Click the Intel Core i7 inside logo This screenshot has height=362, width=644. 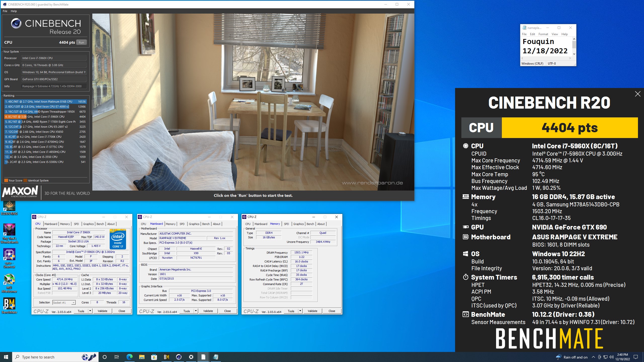[118, 239]
